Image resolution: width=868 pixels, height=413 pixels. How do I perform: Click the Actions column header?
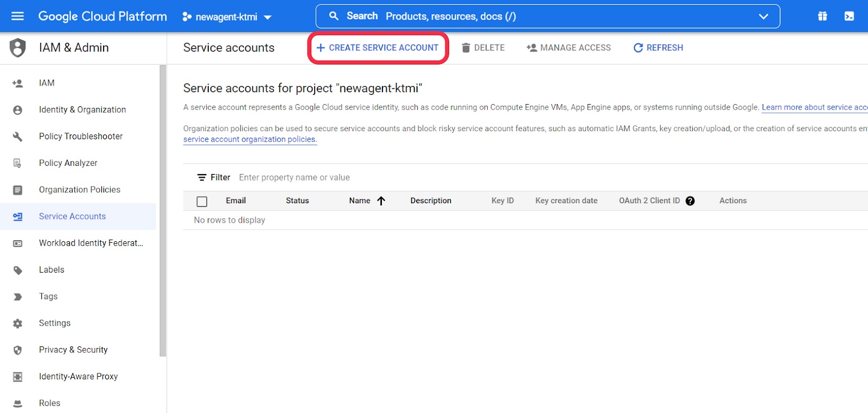click(733, 201)
